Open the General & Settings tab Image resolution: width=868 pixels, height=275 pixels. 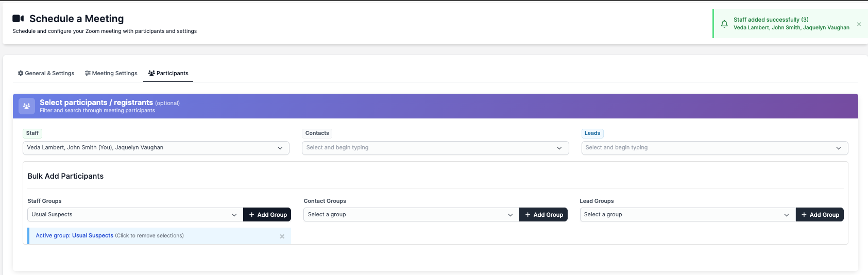coord(46,73)
